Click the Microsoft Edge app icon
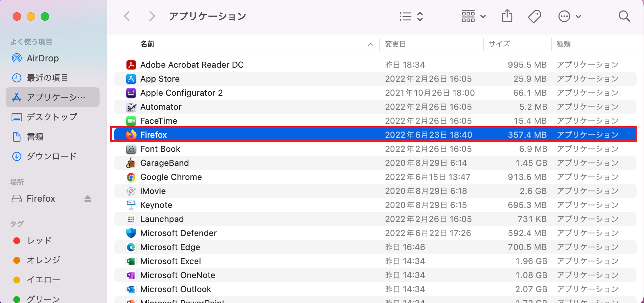 click(131, 247)
